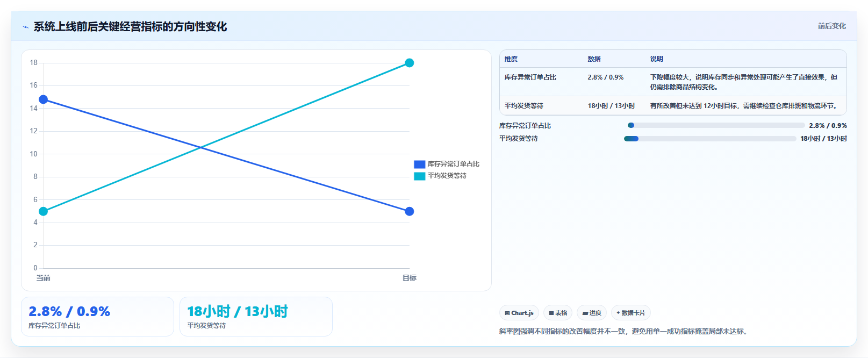This screenshot has height=358, width=868.
Task: Click the 维度 column header
Action: coord(511,59)
